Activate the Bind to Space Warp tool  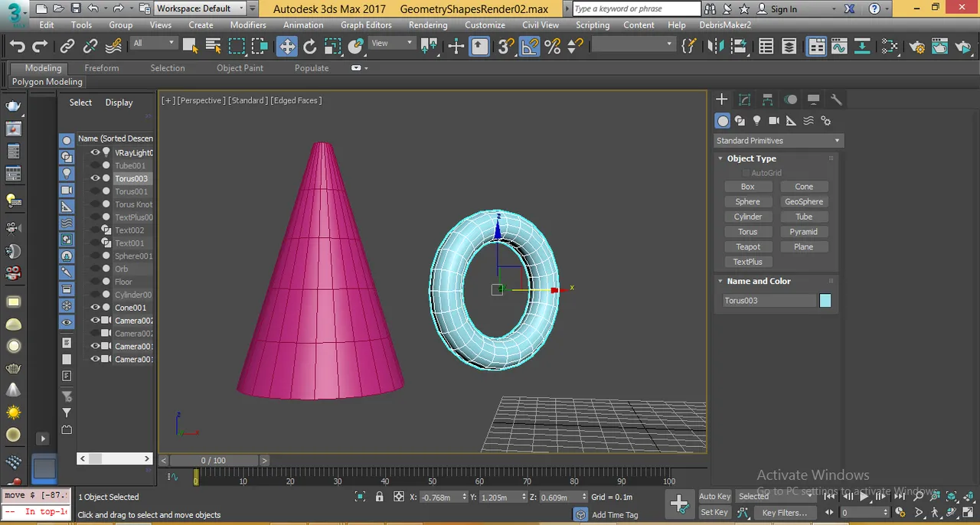pyautogui.click(x=113, y=47)
